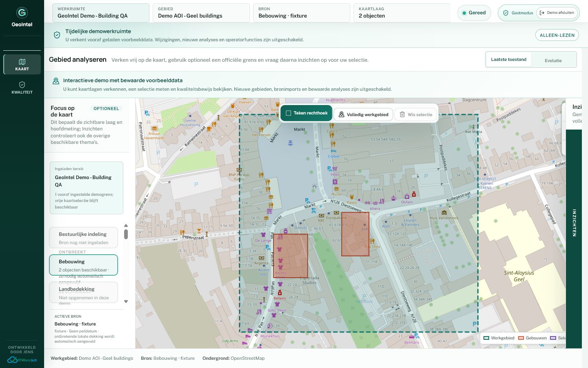Select the Landbedekking layer card

pos(83,292)
